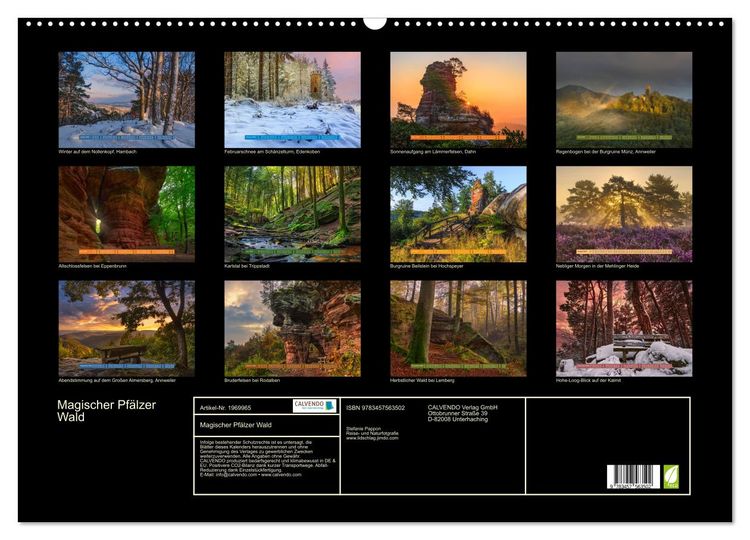This screenshot has height=540, width=750.
Task: Click 'Artikel-Nr. 1969965' text
Action: pos(225,408)
